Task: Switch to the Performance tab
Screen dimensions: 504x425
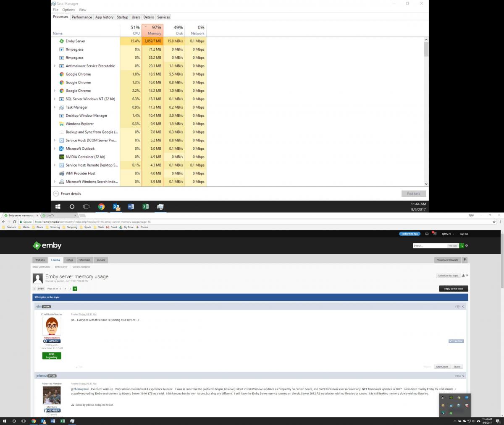Action: coord(81,17)
